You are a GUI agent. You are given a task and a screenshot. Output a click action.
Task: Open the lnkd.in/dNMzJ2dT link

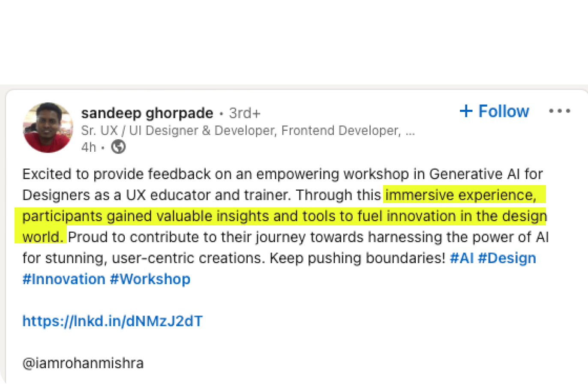click(112, 321)
